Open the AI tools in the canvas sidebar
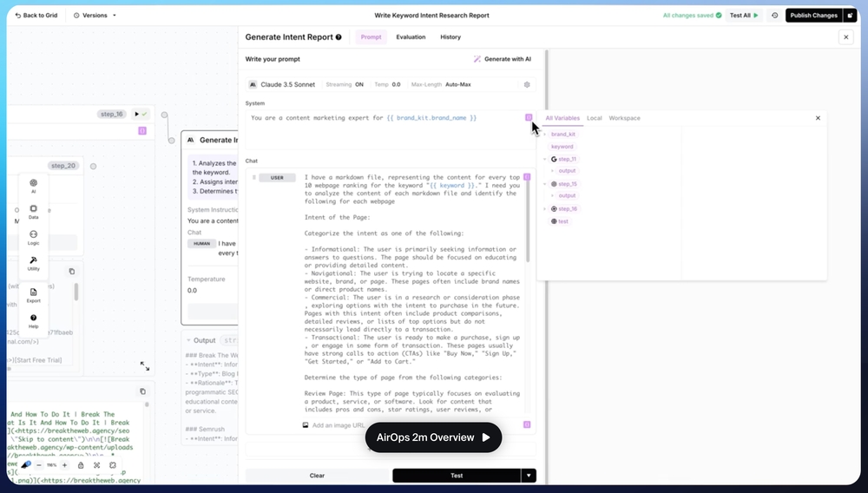The image size is (868, 493). coord(33,186)
